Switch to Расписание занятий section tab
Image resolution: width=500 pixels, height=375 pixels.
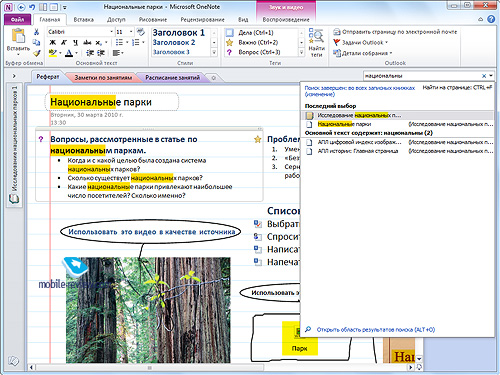click(x=172, y=77)
